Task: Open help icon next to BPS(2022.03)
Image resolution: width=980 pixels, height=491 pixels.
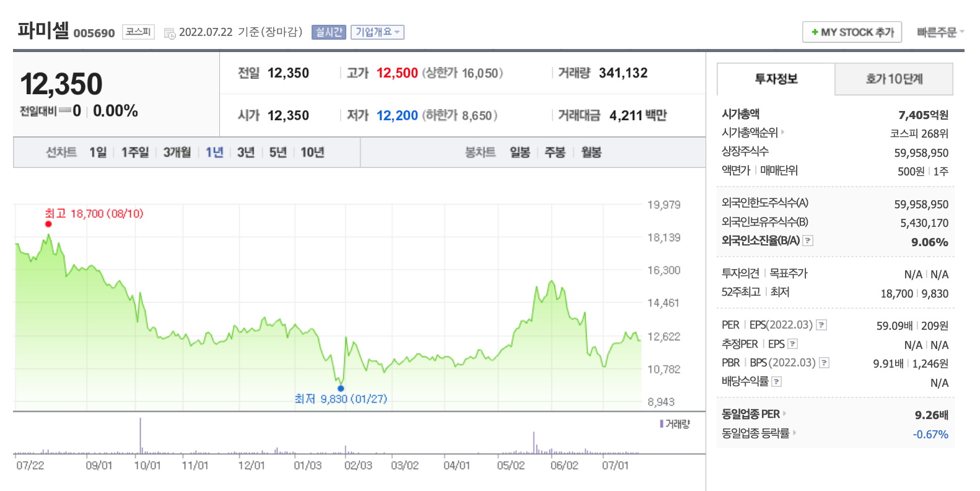Action: pyautogui.click(x=824, y=363)
